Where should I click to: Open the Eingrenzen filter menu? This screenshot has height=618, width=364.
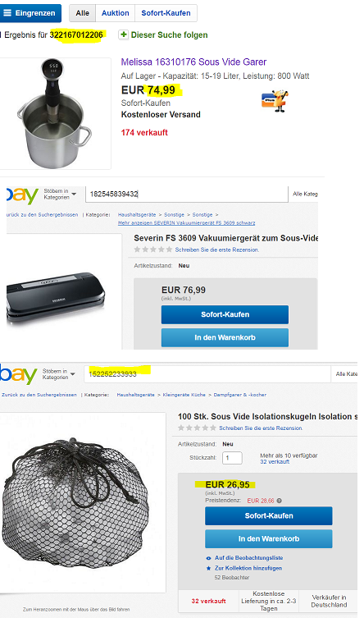tap(30, 13)
